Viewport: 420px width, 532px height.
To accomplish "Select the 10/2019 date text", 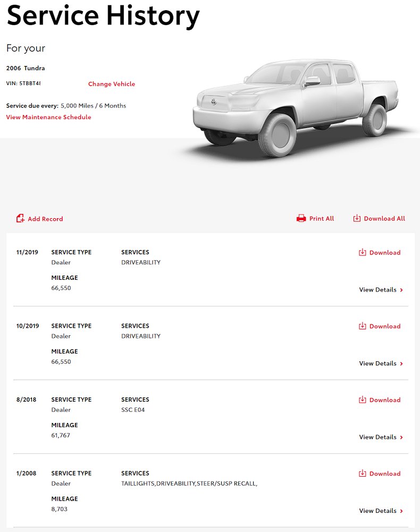I will click(28, 326).
